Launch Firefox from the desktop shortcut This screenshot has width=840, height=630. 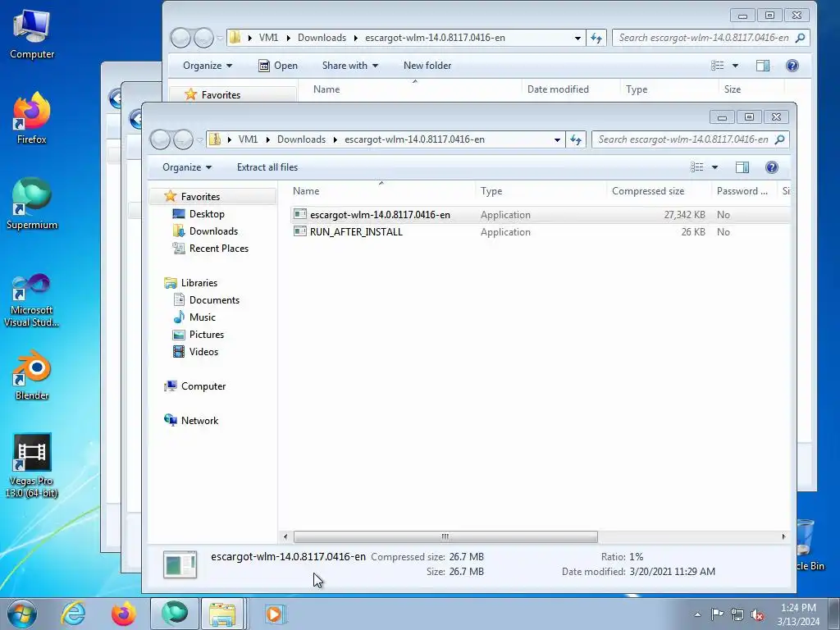(32, 119)
